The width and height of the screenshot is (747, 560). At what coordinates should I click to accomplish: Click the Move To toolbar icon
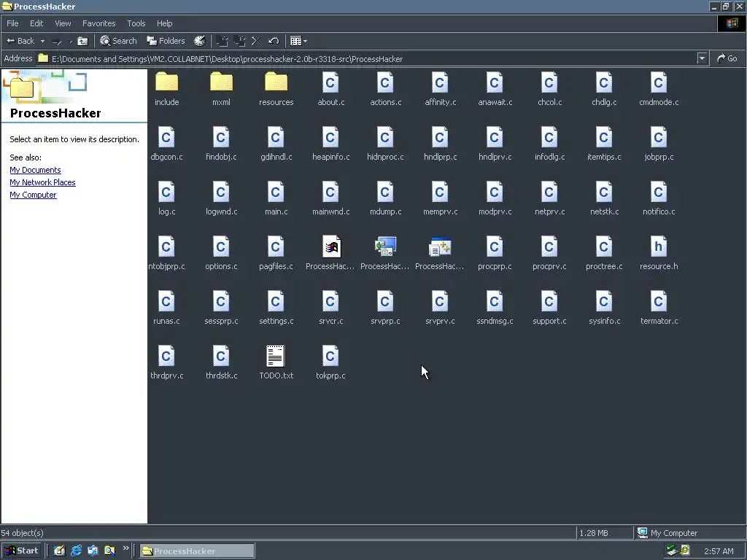click(x=222, y=41)
